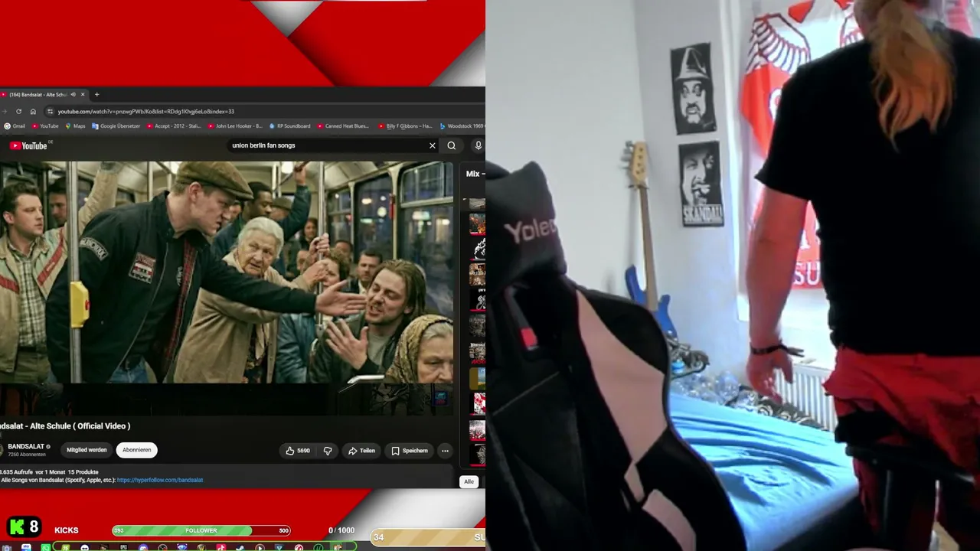Screen dimensions: 980x551
Task: Open the Billy F Gibbons bookmark
Action: pyautogui.click(x=406, y=126)
